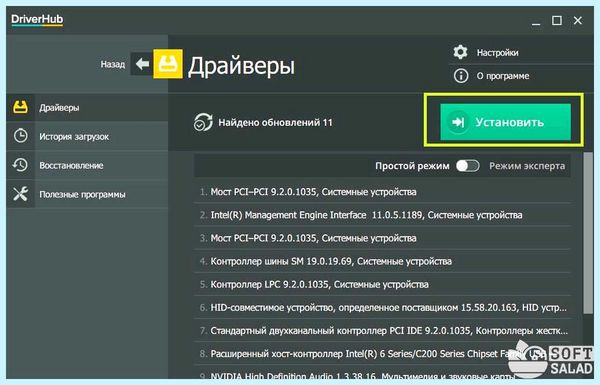The height and width of the screenshot is (385, 600).
Task: Select Контроллер LPC 9.2.0.1035 row
Action: pos(382,284)
